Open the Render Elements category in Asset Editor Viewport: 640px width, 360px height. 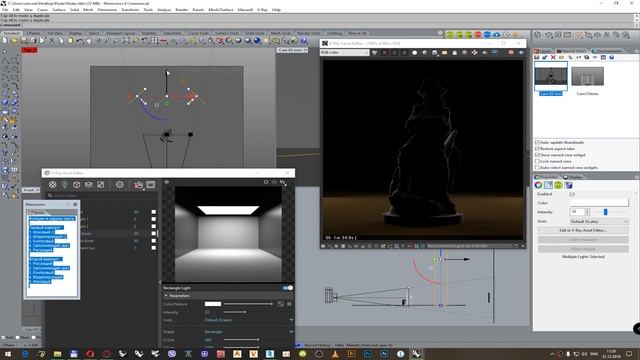pyautogui.click(x=89, y=185)
